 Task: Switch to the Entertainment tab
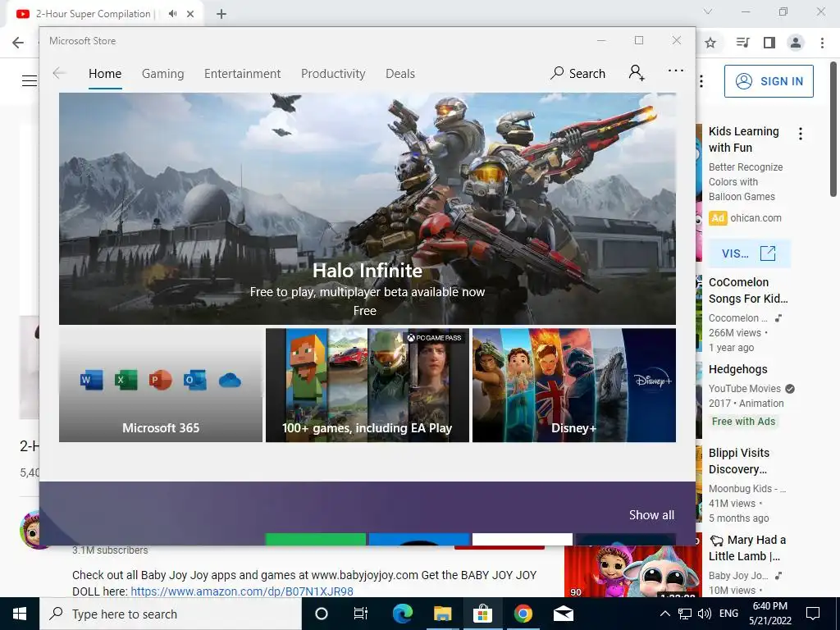(x=242, y=73)
